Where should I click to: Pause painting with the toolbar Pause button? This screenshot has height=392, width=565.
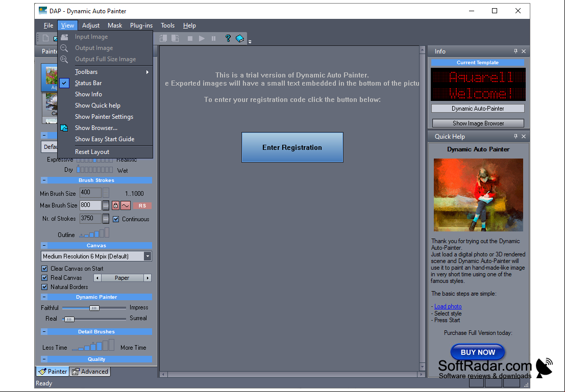pyautogui.click(x=214, y=38)
